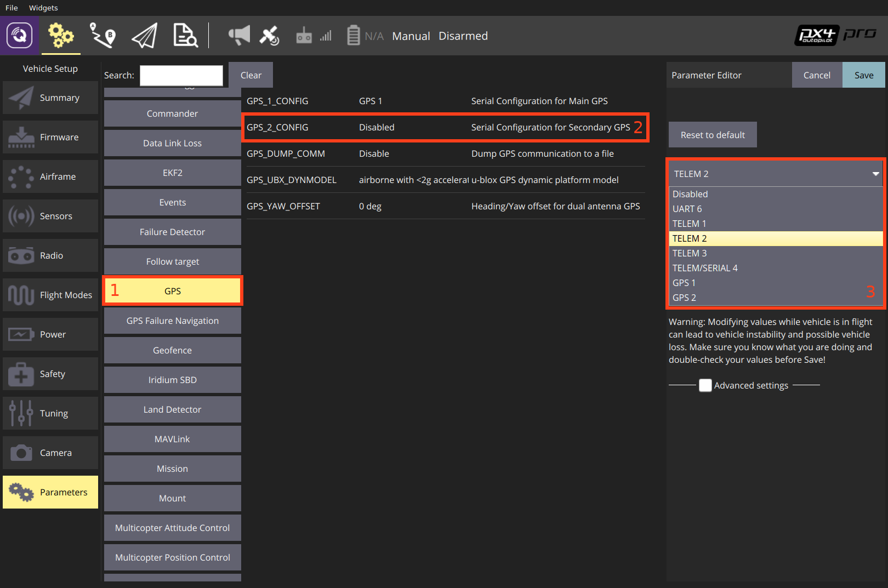This screenshot has width=888, height=588.
Task: Click the Save button in Parameter Editor
Action: coord(863,75)
